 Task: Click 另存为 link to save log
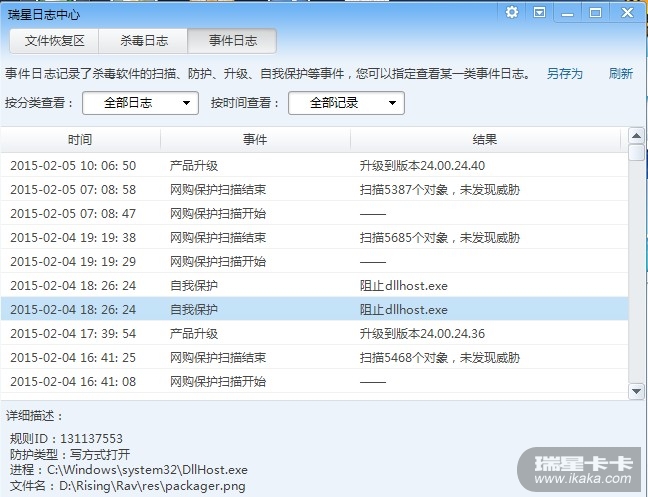[565, 74]
